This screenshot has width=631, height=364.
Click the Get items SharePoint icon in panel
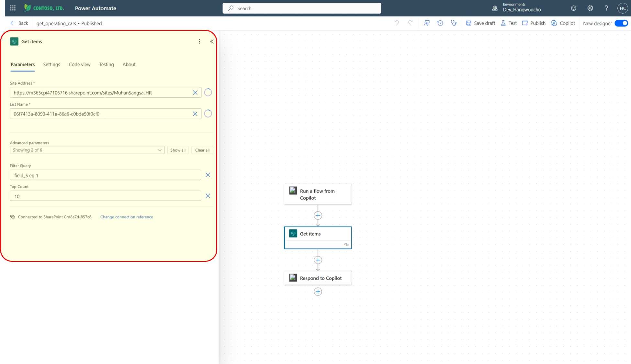coord(14,41)
